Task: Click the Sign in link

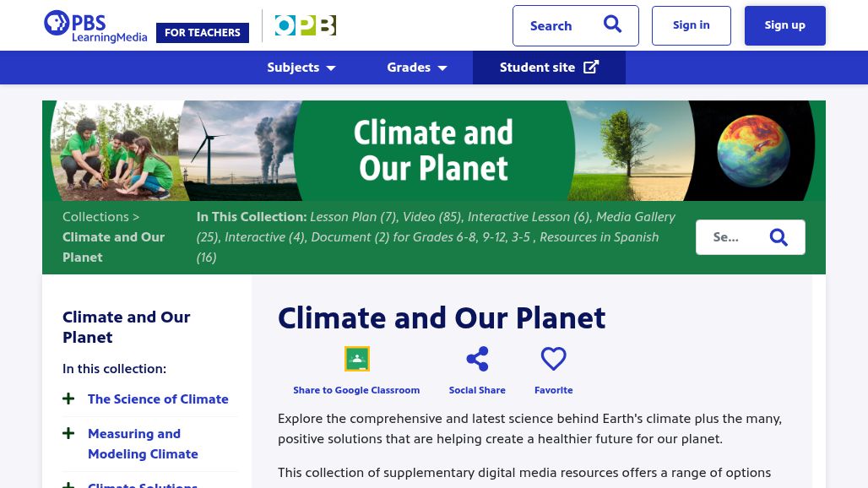Action: coord(691,24)
